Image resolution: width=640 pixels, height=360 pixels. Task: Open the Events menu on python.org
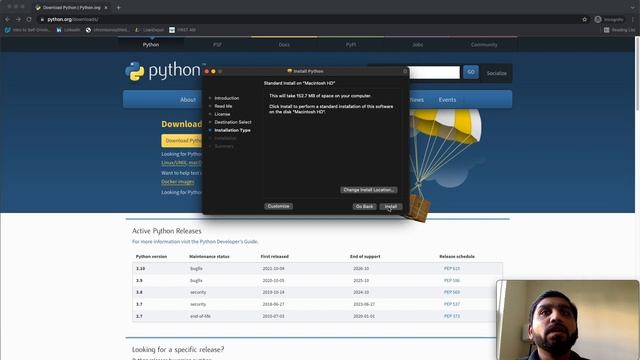coord(447,100)
